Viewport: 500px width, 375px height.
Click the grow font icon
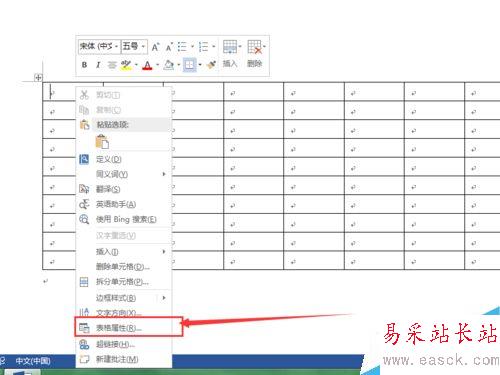tap(155, 47)
